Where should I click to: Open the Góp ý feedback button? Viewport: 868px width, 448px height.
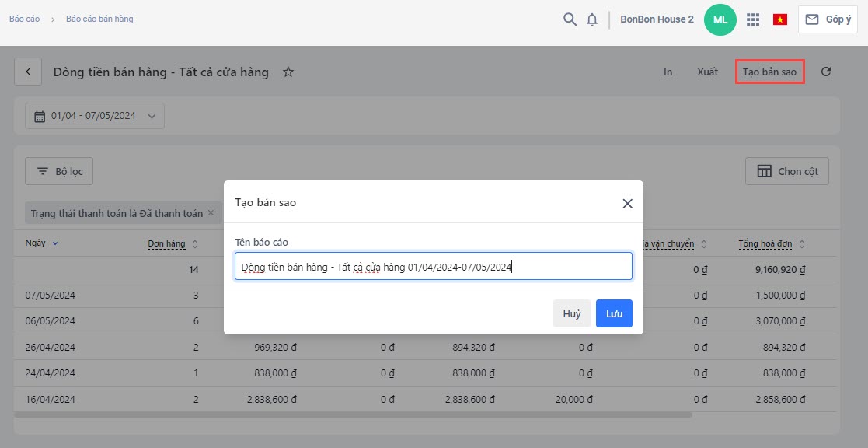point(828,19)
